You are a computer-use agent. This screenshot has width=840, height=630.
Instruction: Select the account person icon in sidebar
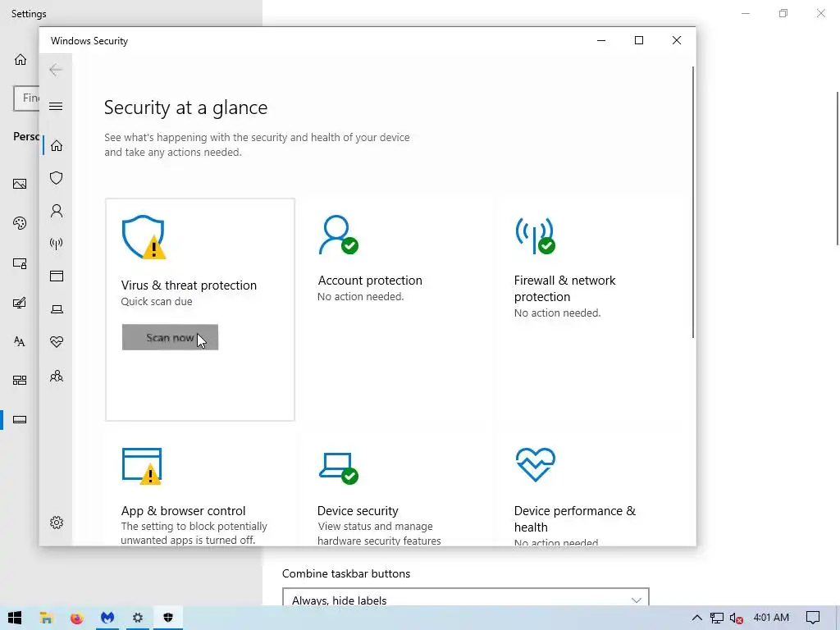coord(57,211)
